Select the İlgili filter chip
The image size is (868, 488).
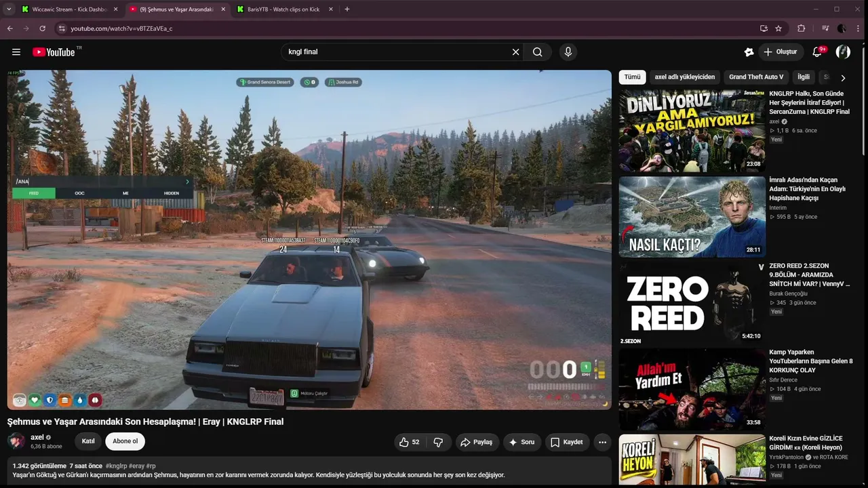tap(804, 77)
